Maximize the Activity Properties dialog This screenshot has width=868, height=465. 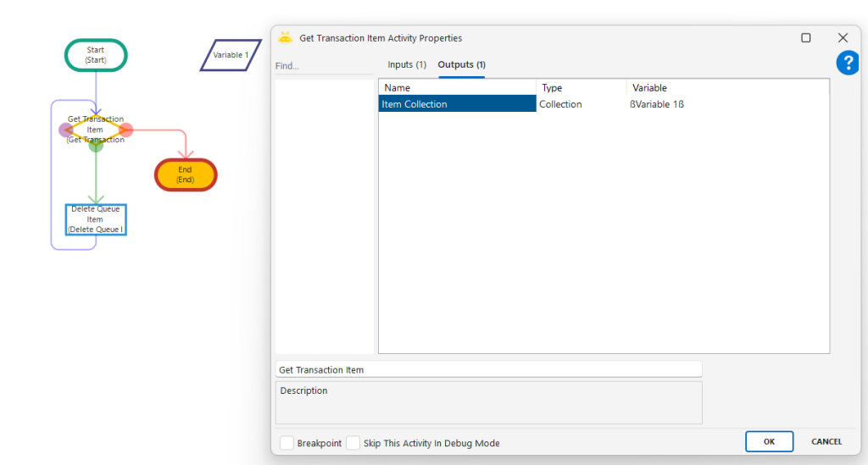805,38
